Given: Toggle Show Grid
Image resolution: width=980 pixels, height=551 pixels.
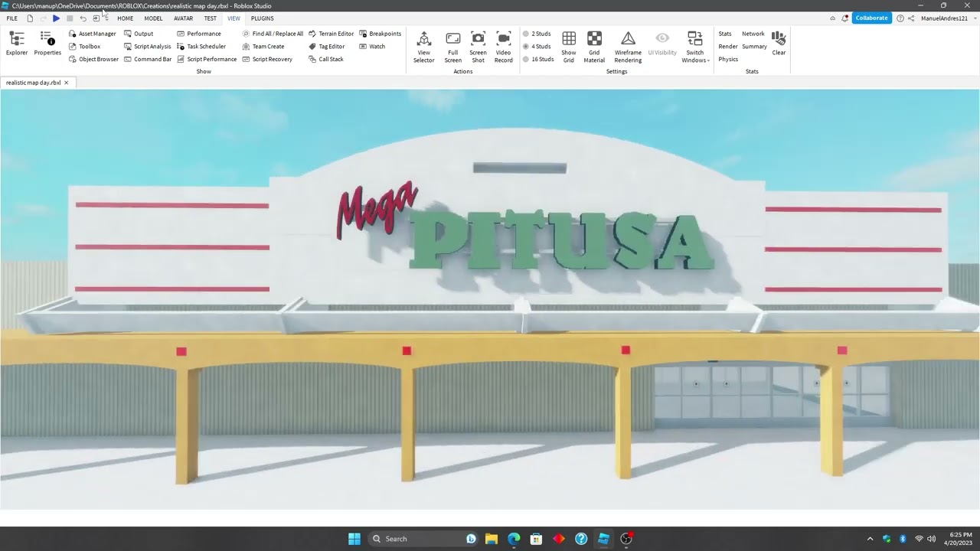Looking at the screenshot, I should [x=569, y=47].
